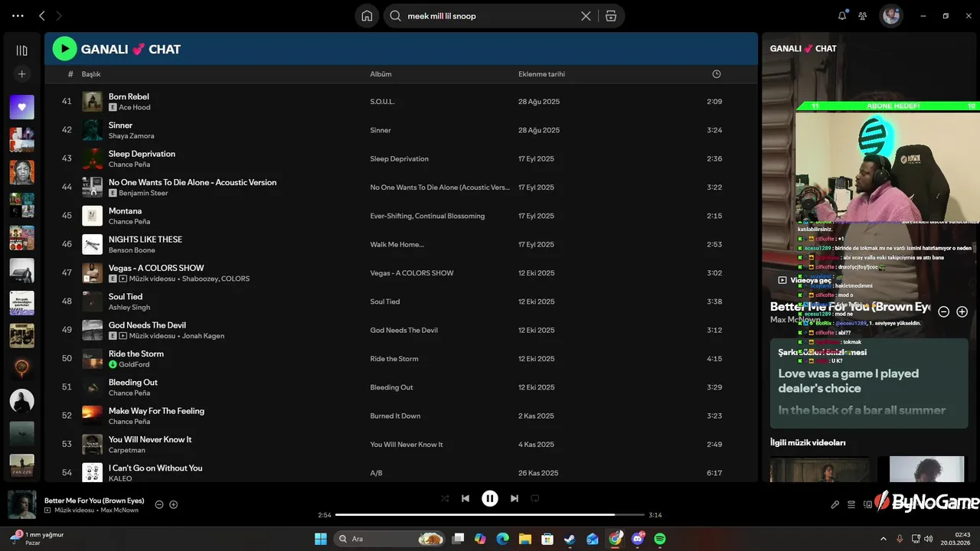The image size is (980, 551).
Task: Click the minus icon in the player bar
Action: (x=159, y=504)
